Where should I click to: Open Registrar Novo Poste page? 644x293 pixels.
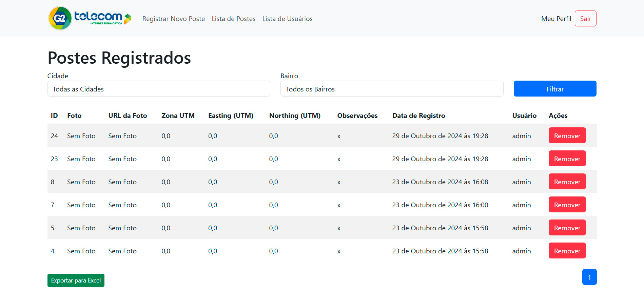click(x=174, y=19)
